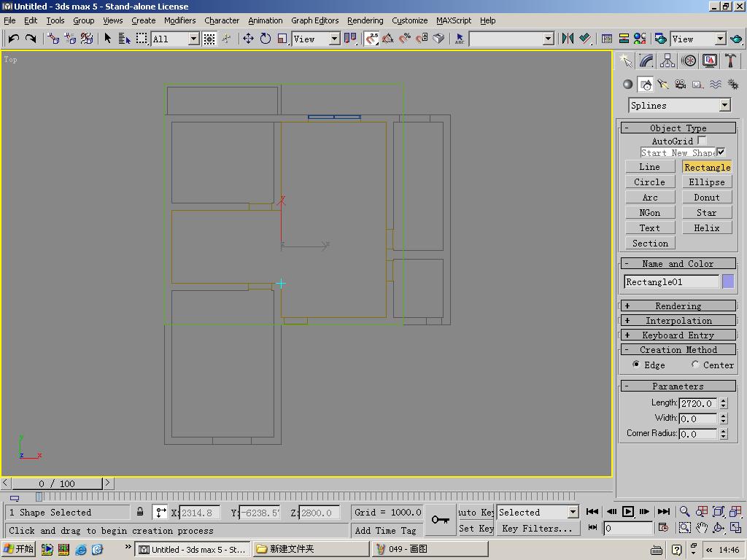Screen dimensions: 747x560
Task: Select the Select and Rotate tool
Action: pyautogui.click(x=266, y=39)
